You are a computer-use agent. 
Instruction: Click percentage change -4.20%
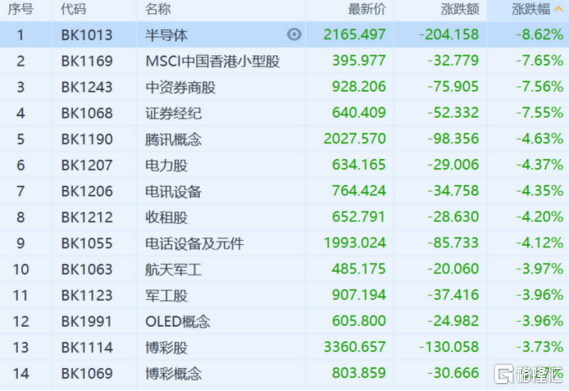click(540, 217)
